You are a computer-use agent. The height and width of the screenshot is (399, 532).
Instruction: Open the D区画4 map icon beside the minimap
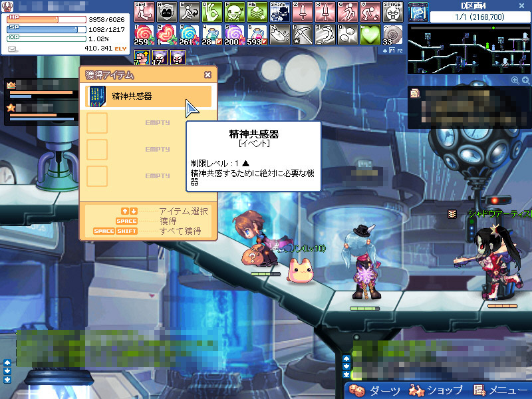[418, 12]
